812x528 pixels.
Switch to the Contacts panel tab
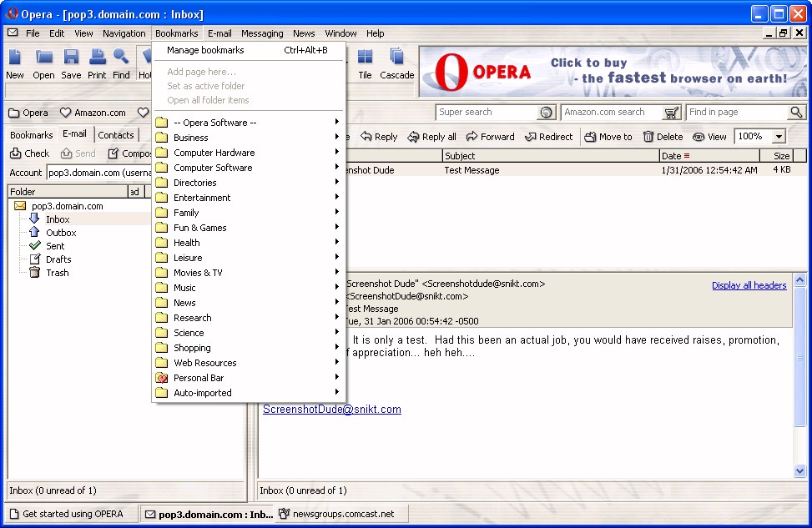[x=116, y=135]
